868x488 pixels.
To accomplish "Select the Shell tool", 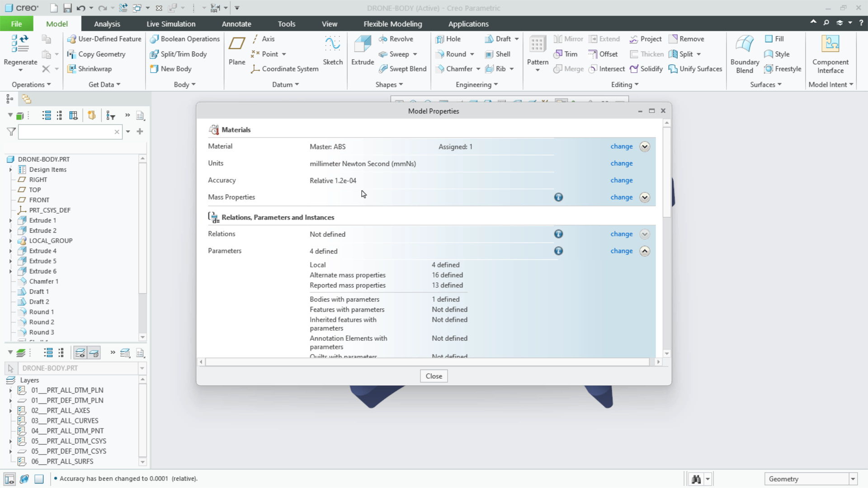I will [x=499, y=54].
